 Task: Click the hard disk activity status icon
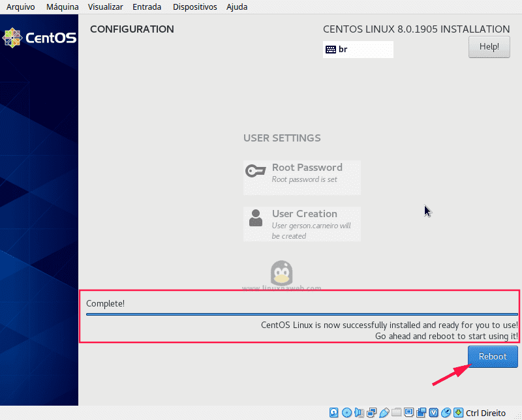(x=333, y=413)
